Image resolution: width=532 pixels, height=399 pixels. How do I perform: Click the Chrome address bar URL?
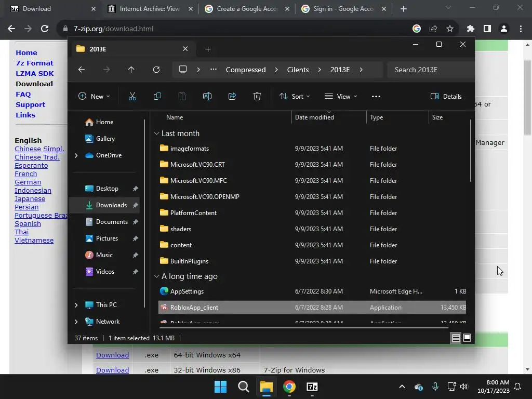click(113, 29)
